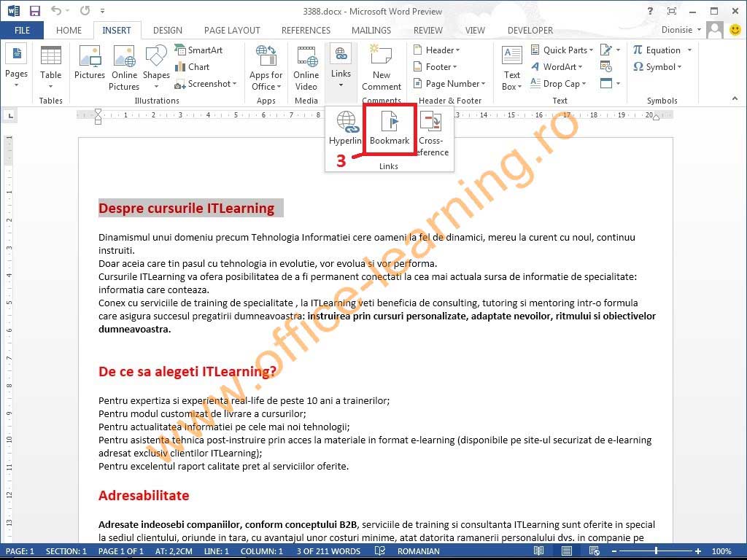This screenshot has height=560, width=747.
Task: Insert a SmartArt graphic
Action: point(198,50)
